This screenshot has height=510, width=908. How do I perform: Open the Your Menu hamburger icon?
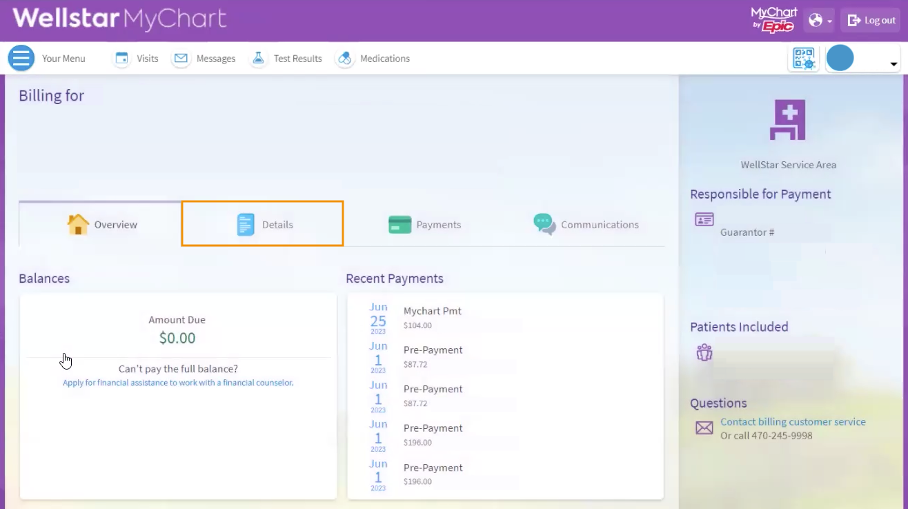[21, 58]
